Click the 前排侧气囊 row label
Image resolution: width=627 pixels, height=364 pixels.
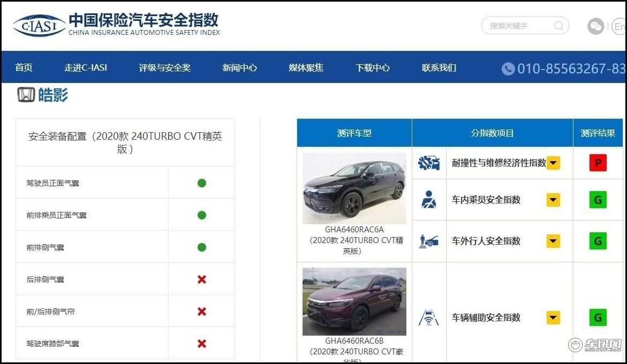(45, 247)
